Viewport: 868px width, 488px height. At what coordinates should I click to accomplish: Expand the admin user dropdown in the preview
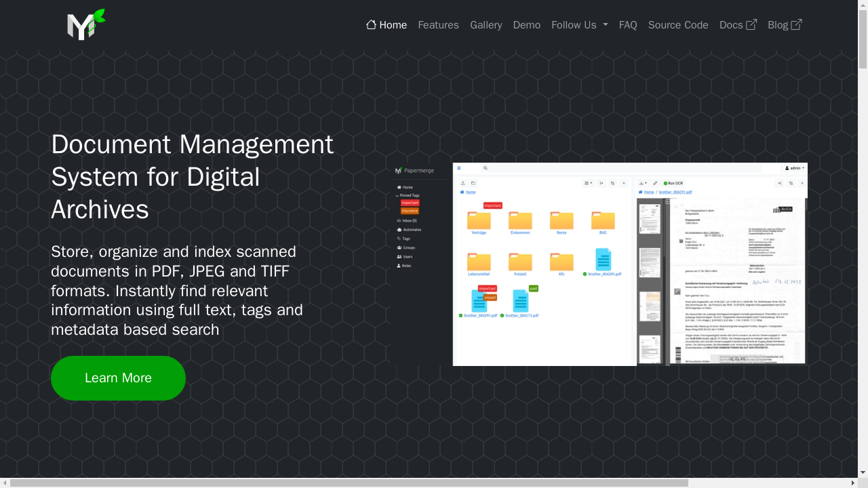tap(794, 168)
